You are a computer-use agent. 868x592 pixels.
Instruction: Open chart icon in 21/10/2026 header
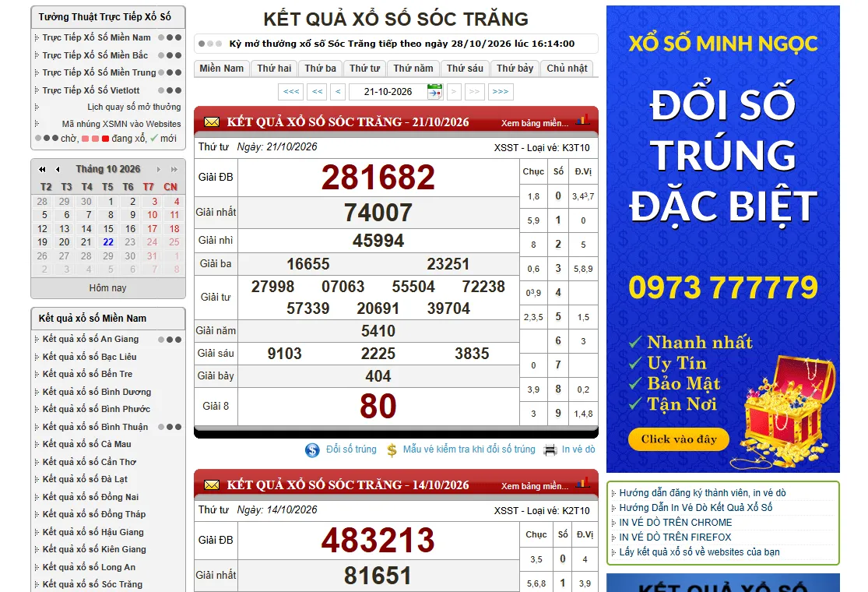point(582,120)
